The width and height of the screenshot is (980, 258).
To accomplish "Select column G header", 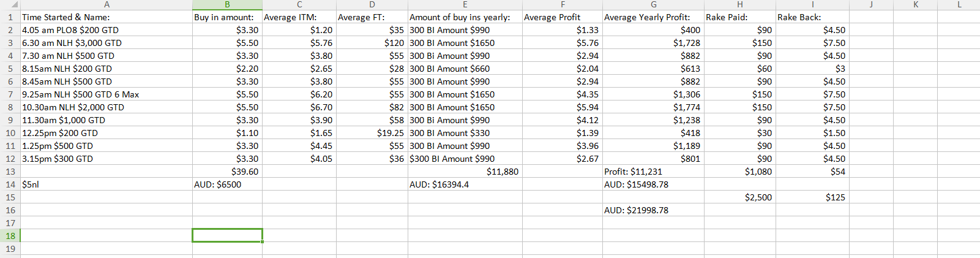I will coord(653,5).
